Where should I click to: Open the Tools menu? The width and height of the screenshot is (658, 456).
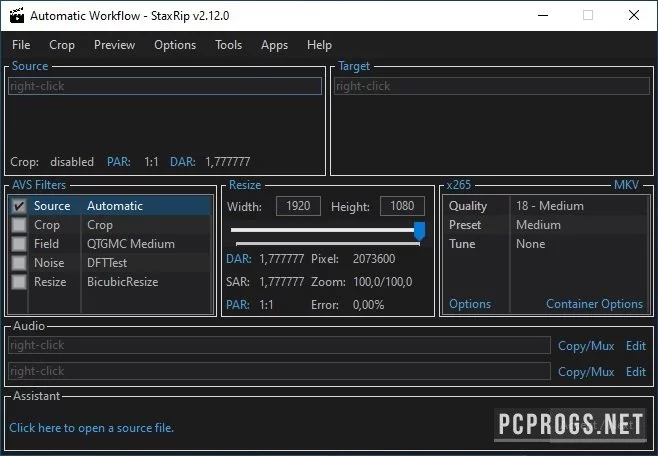(x=229, y=45)
